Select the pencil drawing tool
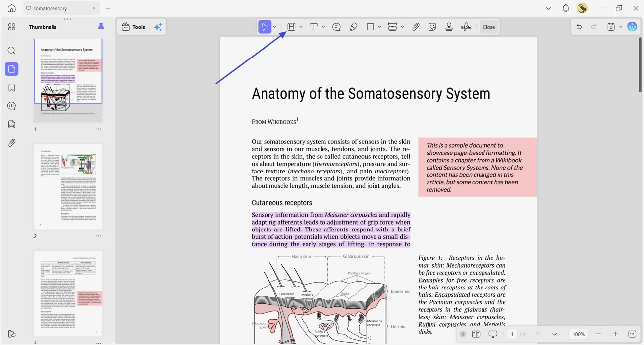This screenshot has width=644, height=345. (x=354, y=27)
